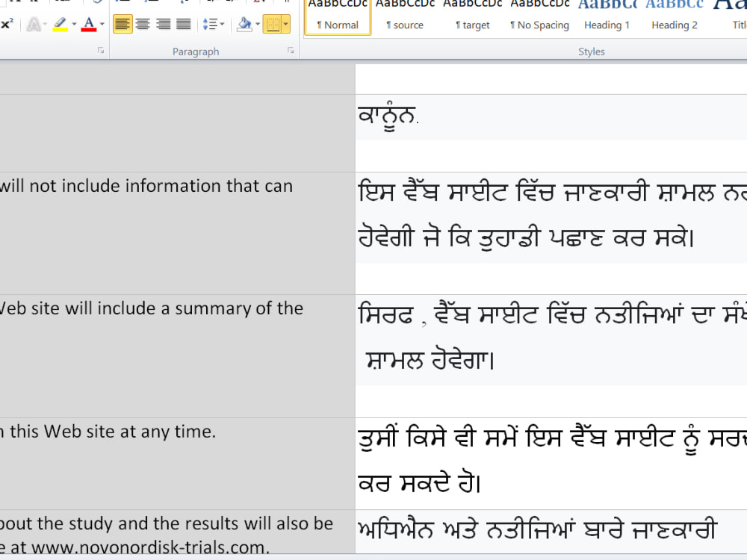Justify the paragraph text
This screenshot has height=560, width=747.
[x=184, y=24]
